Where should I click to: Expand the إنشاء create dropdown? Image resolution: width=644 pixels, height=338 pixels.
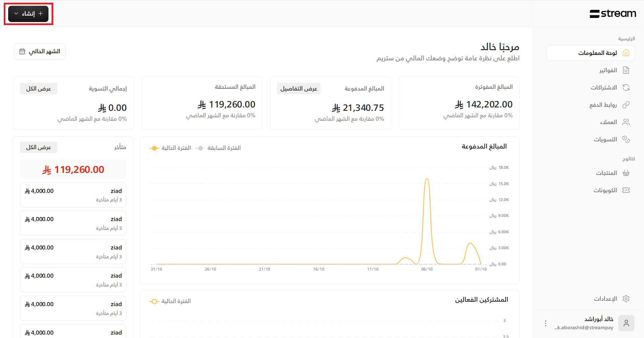[x=28, y=14]
